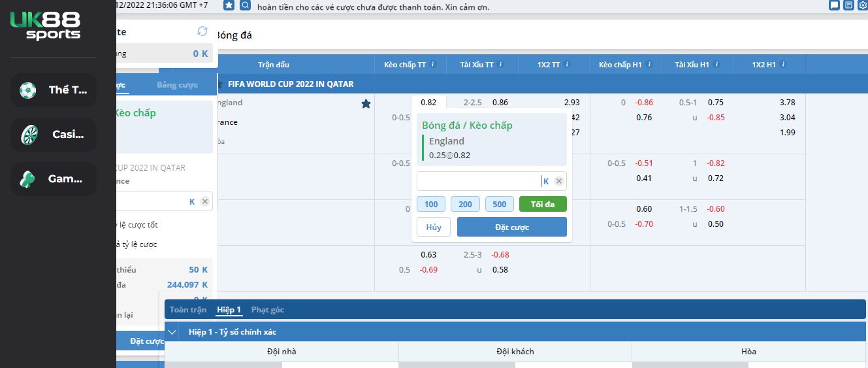The width and height of the screenshot is (868, 368).
Task: Select the Hiệp 1 tab
Action: coord(229,309)
